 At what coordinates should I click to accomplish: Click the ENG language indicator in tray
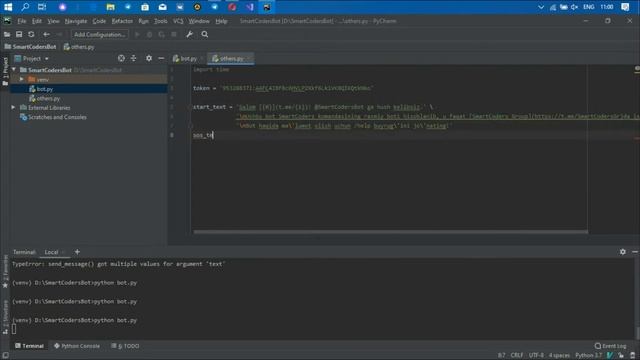[x=588, y=7]
